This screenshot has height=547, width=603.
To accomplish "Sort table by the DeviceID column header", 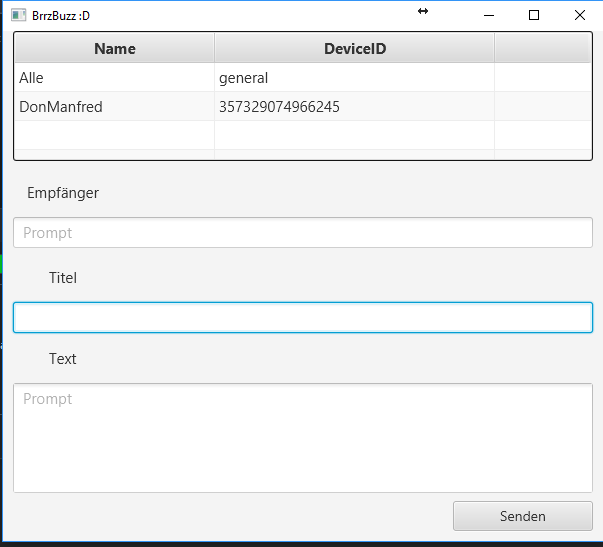I will pyautogui.click(x=354, y=48).
